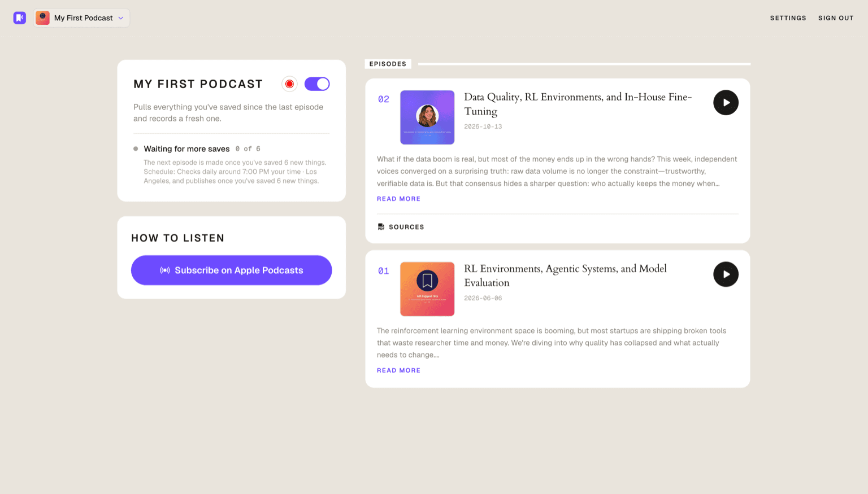Open the Data Quality episode title

[x=578, y=104]
